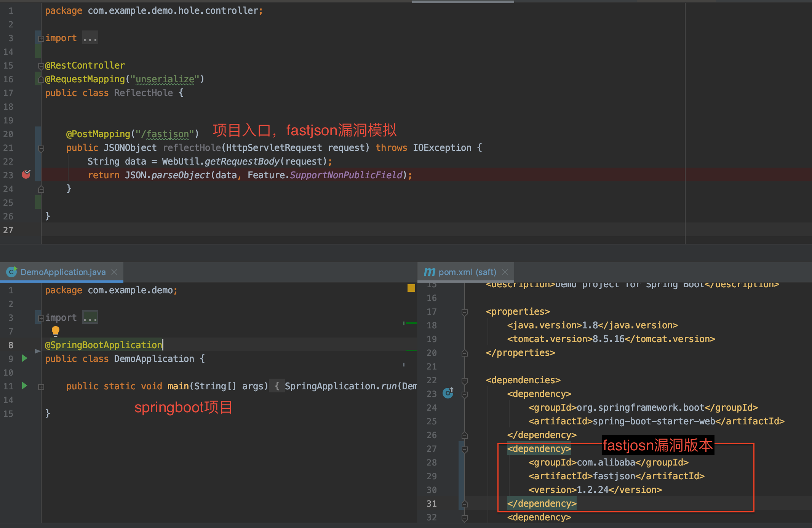This screenshot has width=812, height=528.
Task: Click the ReflectHole class name
Action: point(144,93)
